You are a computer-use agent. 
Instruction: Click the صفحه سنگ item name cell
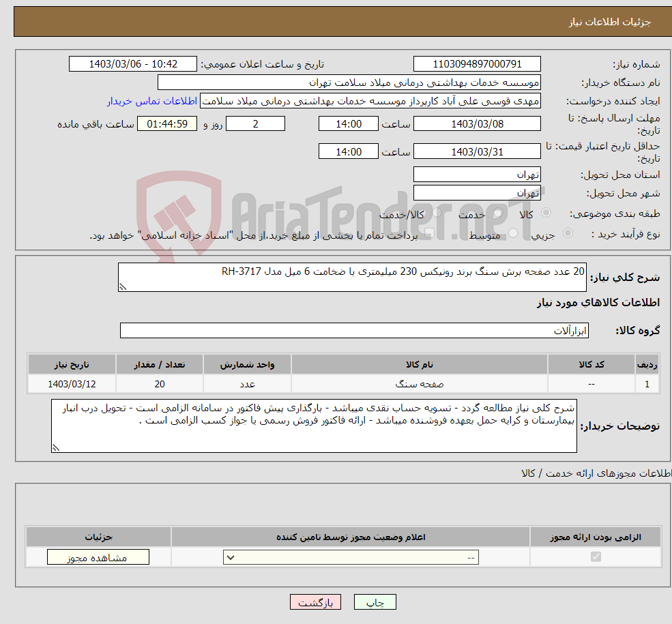pyautogui.click(x=419, y=384)
